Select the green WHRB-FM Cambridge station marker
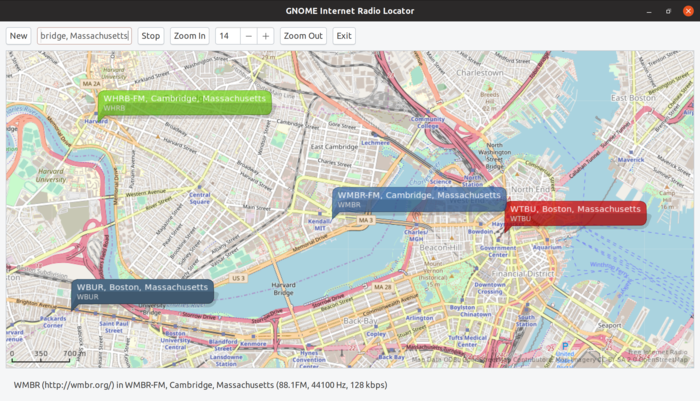The height and width of the screenshot is (401, 700). [185, 102]
